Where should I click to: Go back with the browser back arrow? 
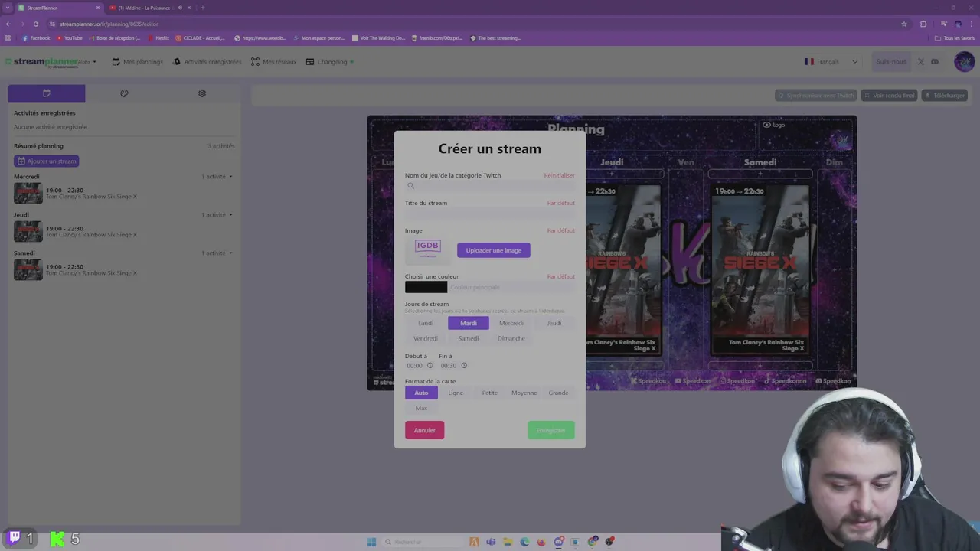click(8, 24)
